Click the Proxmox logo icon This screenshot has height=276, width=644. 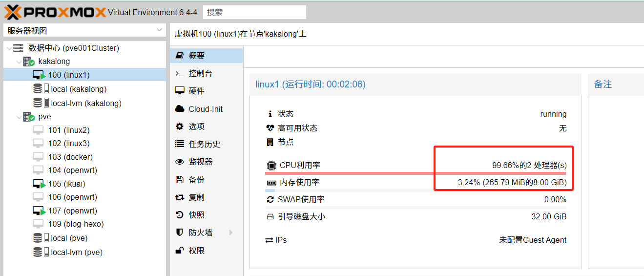tap(13, 12)
